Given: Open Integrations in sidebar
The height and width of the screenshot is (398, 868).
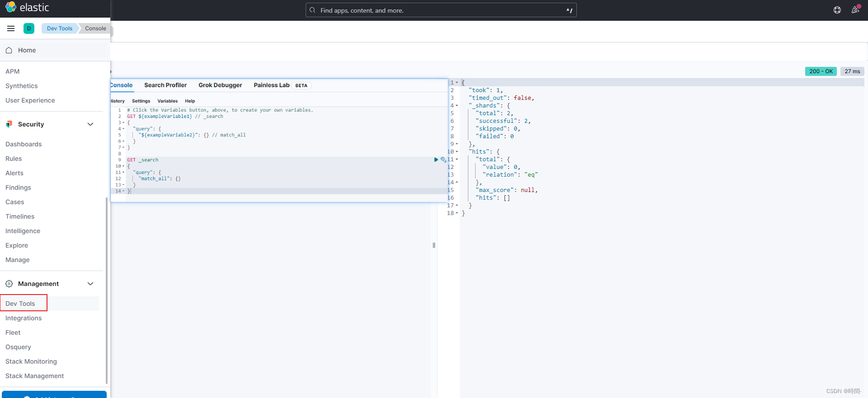Looking at the screenshot, I should (24, 318).
